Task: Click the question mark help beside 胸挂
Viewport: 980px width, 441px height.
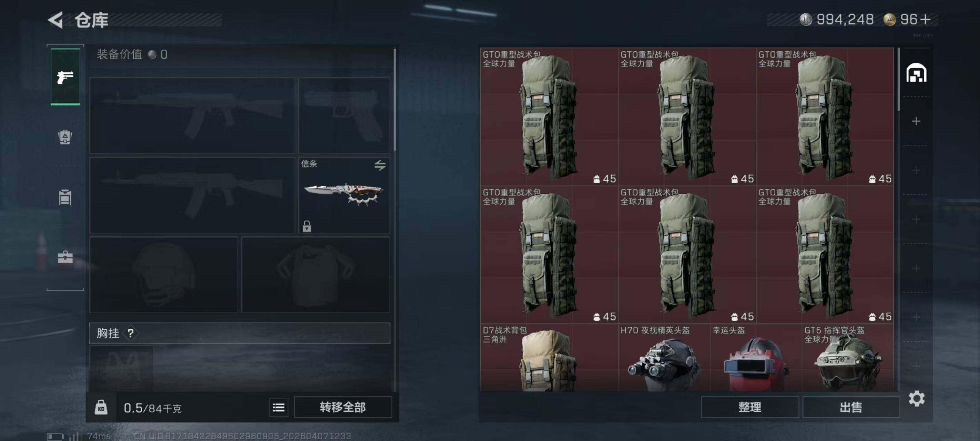Action: [131, 333]
